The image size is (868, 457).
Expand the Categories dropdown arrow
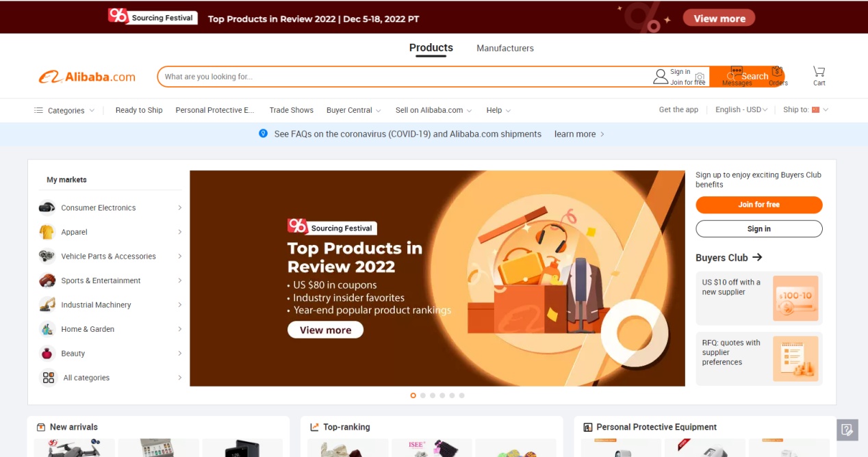pyautogui.click(x=92, y=110)
